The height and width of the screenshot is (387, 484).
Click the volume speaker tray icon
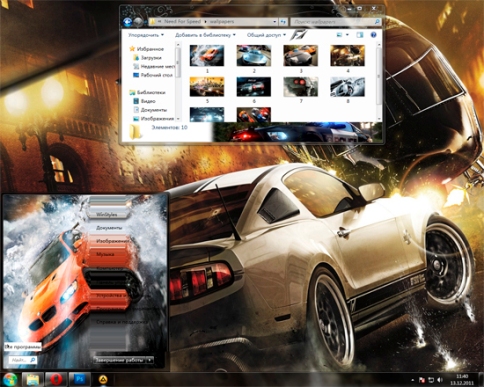[x=440, y=380]
